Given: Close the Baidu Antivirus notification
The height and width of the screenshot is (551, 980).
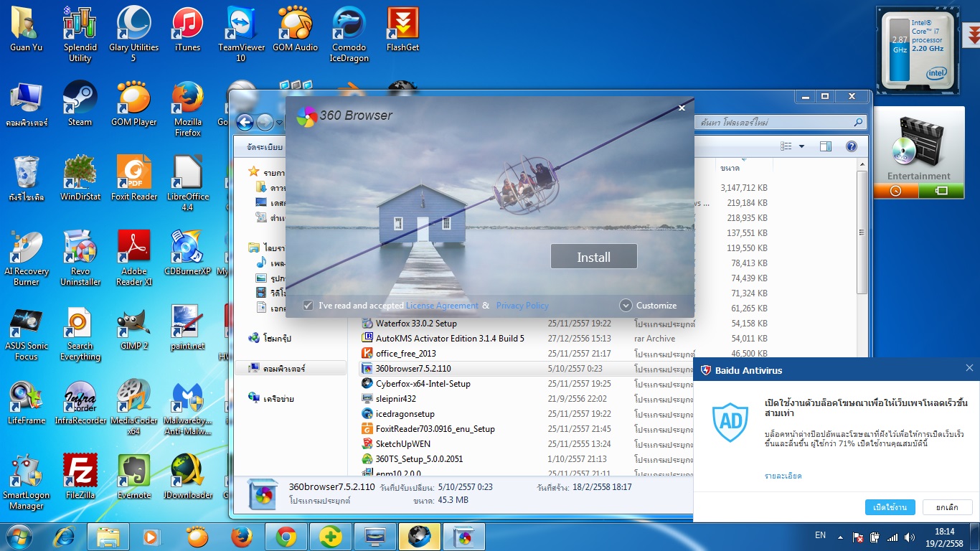Looking at the screenshot, I should pyautogui.click(x=969, y=368).
